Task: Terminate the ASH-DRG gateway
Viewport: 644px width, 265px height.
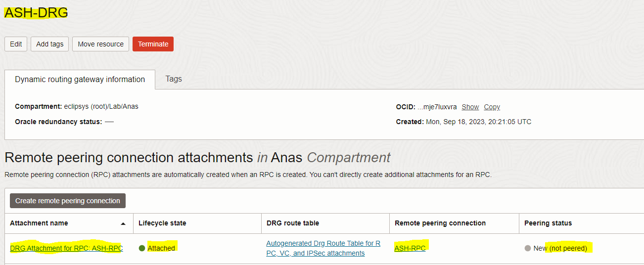Action: pos(153,44)
